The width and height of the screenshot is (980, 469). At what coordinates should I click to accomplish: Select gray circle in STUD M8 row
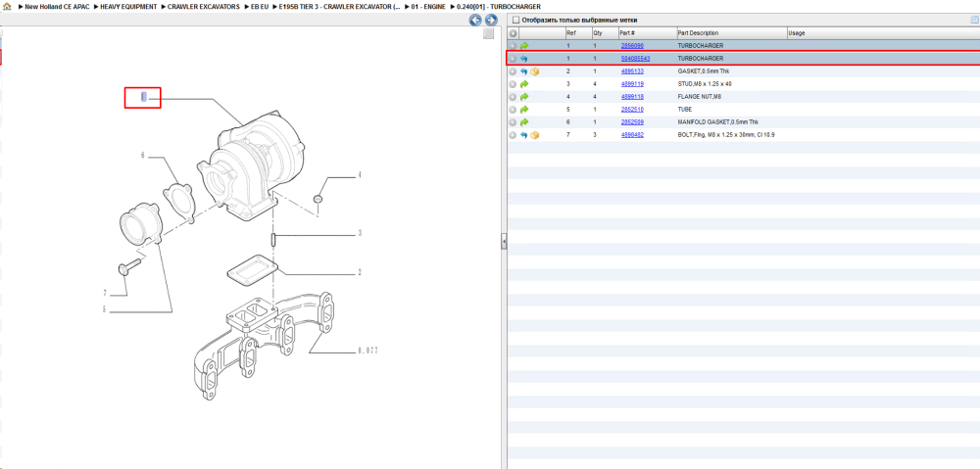pos(514,84)
